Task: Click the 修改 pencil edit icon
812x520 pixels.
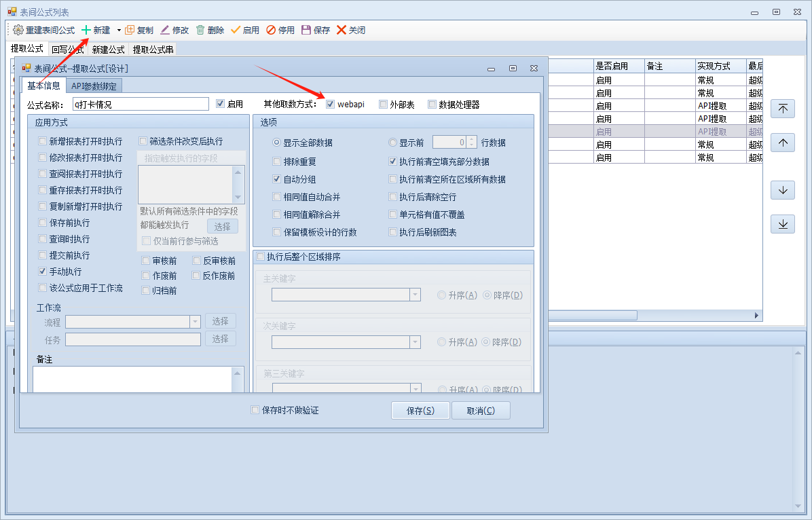Action: tap(165, 31)
